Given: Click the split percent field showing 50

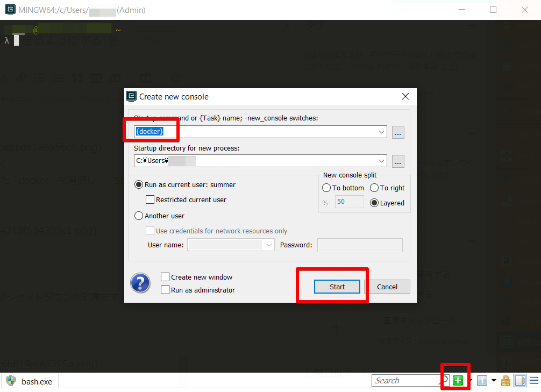Looking at the screenshot, I should (349, 202).
